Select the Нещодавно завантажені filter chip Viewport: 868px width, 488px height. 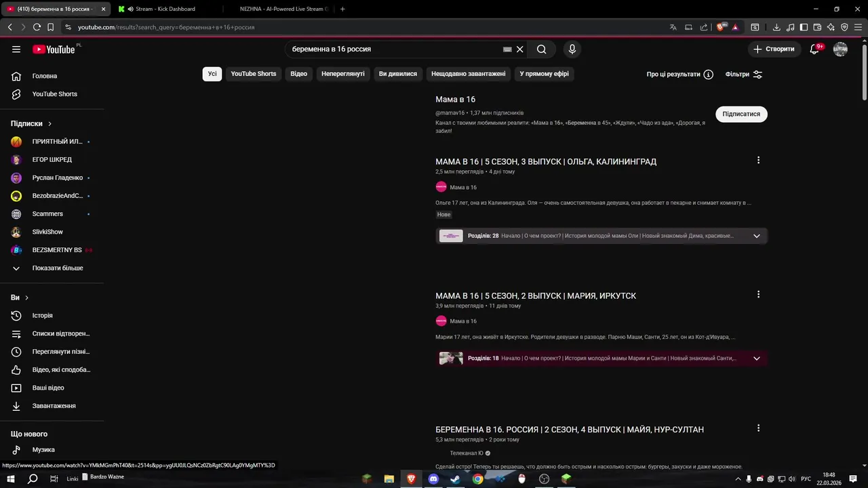click(469, 74)
